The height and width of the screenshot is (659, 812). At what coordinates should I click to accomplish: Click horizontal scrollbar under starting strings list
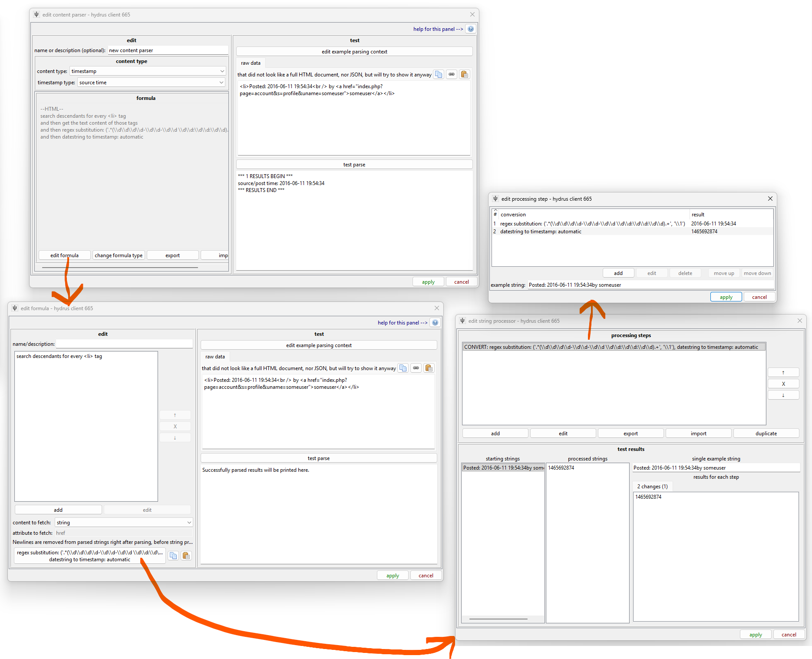[x=498, y=619]
